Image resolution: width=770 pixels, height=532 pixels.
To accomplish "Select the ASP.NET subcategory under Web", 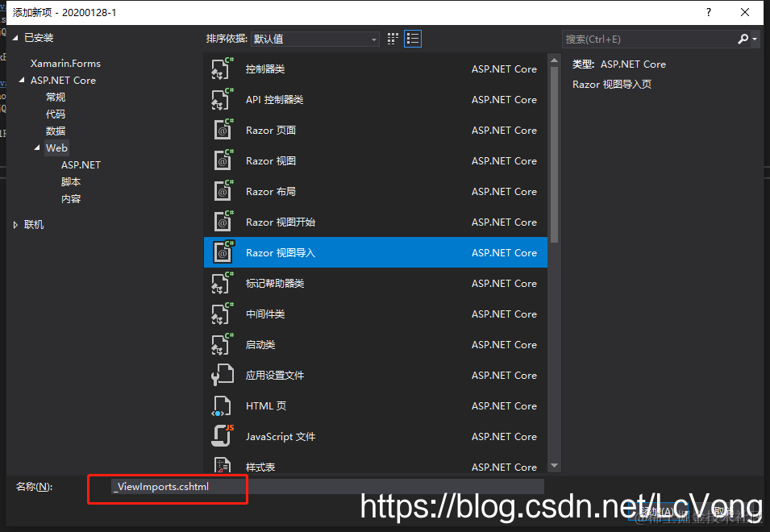I will tap(81, 165).
